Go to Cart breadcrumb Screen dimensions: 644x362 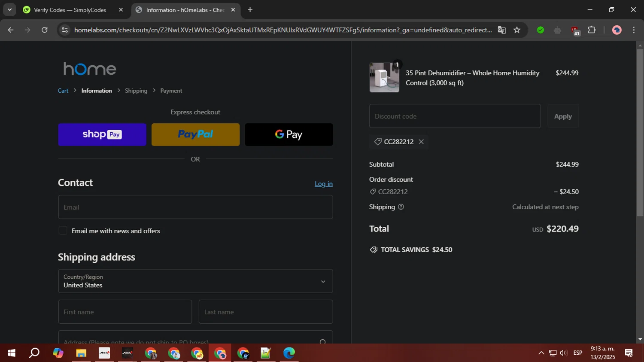[x=63, y=91]
